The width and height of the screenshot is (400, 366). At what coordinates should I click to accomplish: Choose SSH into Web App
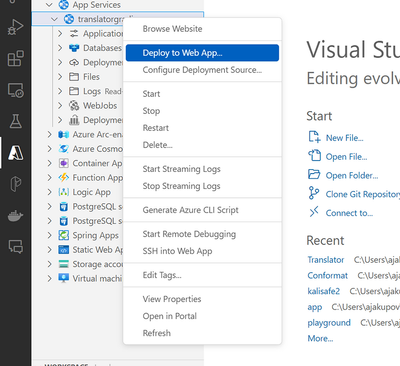[x=202, y=251]
